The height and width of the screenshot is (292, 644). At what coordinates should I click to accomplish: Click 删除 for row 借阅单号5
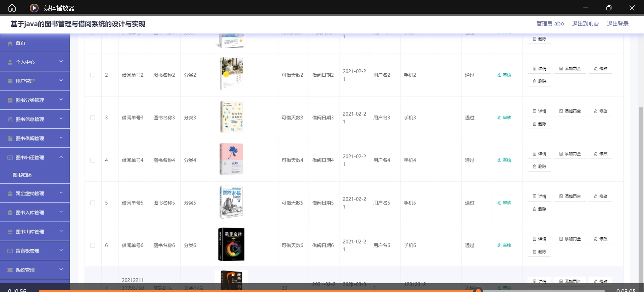tap(539, 209)
